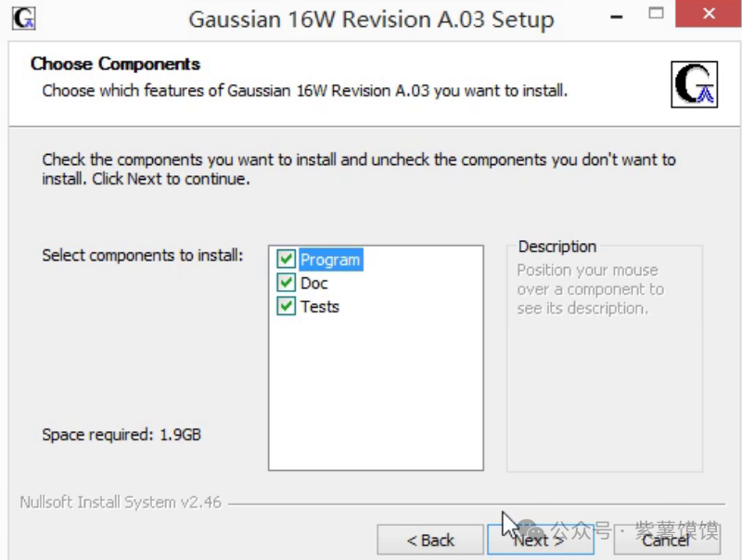742x560 pixels.
Task: Cancel the Gaussian installation
Action: click(665, 540)
